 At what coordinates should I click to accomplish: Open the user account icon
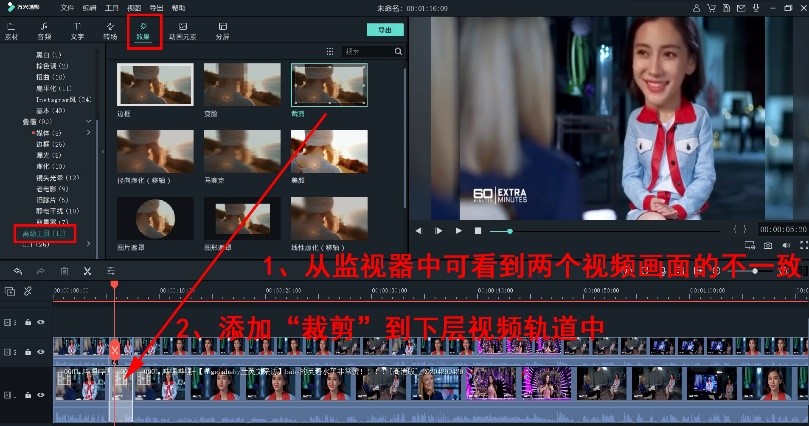[x=697, y=8]
